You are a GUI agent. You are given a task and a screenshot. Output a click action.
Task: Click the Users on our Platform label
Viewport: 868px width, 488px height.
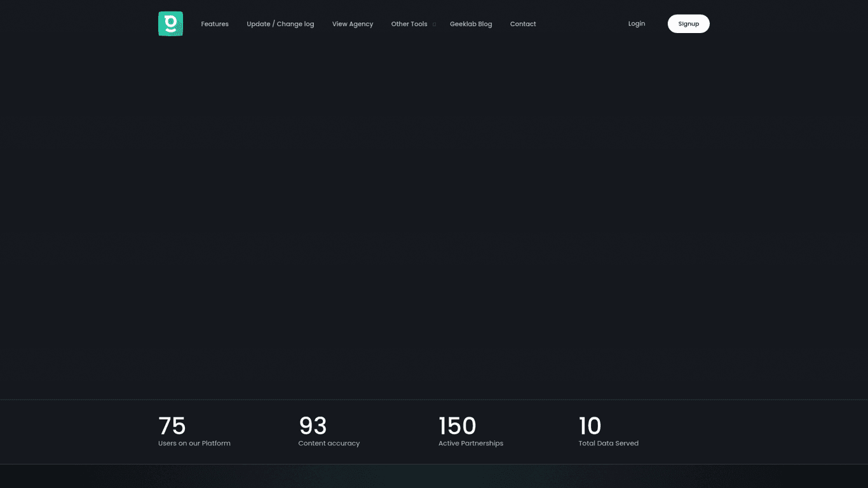point(194,443)
